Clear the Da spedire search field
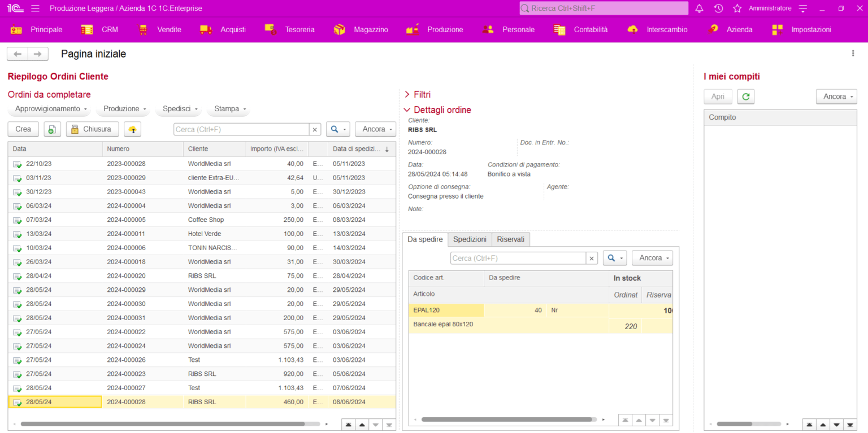Image resolution: width=868 pixels, height=433 pixels. click(592, 258)
